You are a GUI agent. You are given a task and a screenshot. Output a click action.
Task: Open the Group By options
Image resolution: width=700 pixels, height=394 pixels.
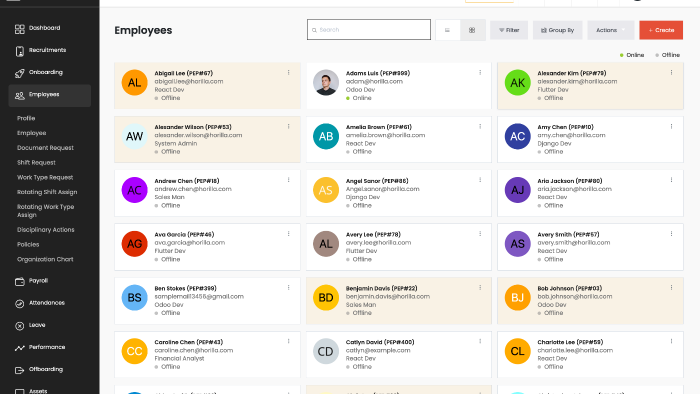(557, 30)
